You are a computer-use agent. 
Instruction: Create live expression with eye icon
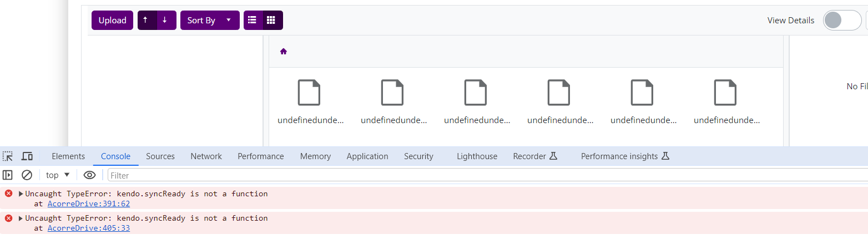click(89, 175)
